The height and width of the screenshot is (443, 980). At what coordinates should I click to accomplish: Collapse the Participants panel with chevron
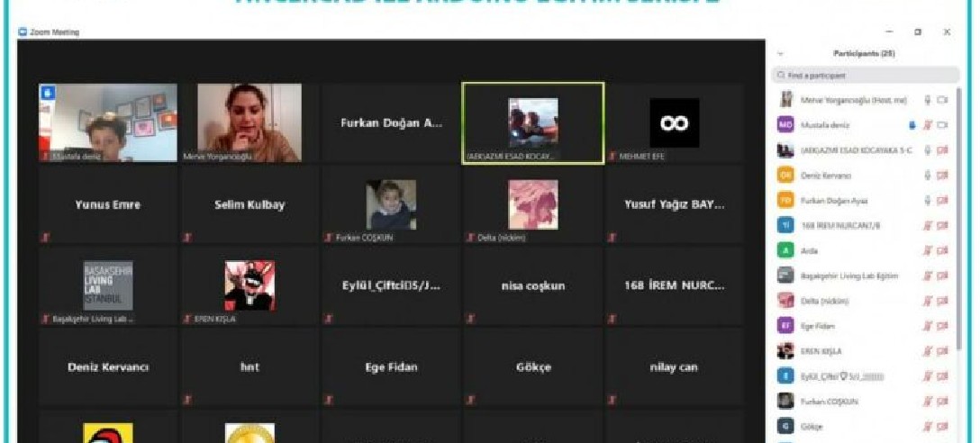click(780, 54)
